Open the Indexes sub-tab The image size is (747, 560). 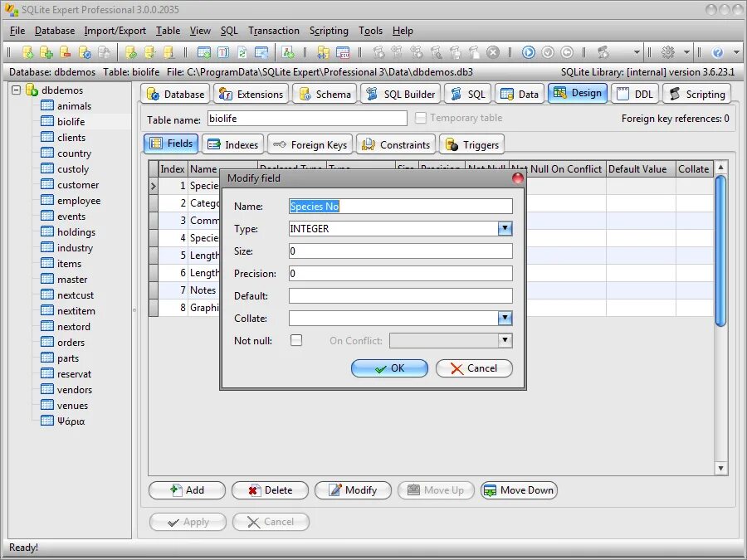232,144
